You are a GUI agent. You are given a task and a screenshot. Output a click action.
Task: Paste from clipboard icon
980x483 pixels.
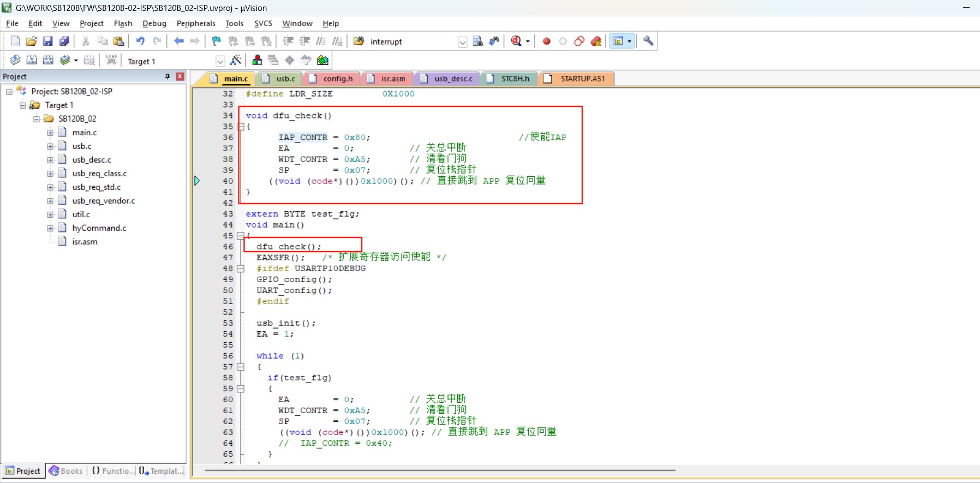[118, 41]
